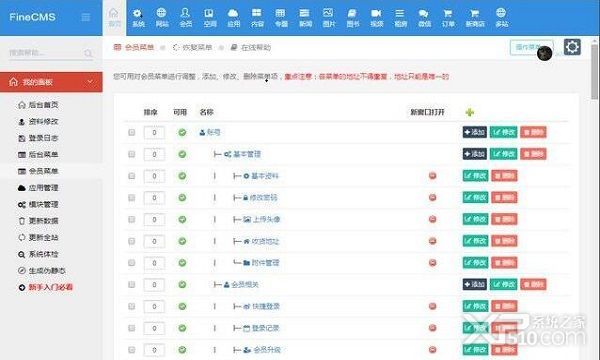The width and height of the screenshot is (600, 360).
Task: Click 删除 button on the 附件管理 row
Action: pos(504,263)
